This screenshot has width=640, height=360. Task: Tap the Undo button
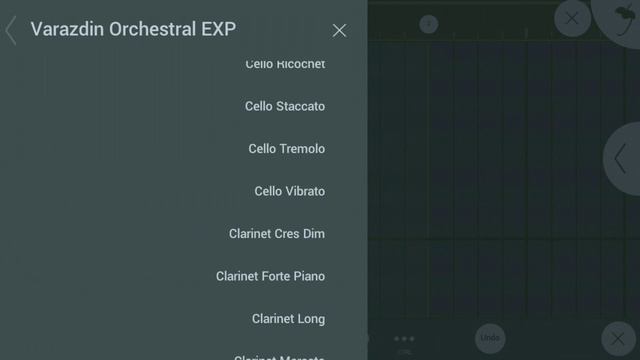click(490, 338)
